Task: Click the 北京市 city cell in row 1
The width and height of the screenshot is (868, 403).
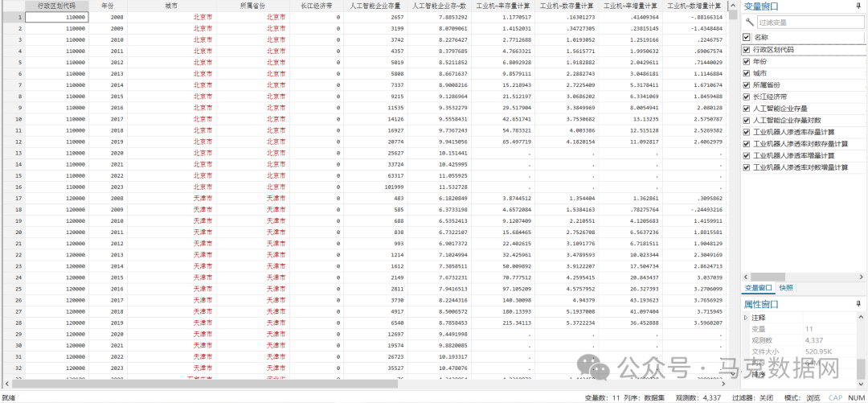Action: coord(172,17)
